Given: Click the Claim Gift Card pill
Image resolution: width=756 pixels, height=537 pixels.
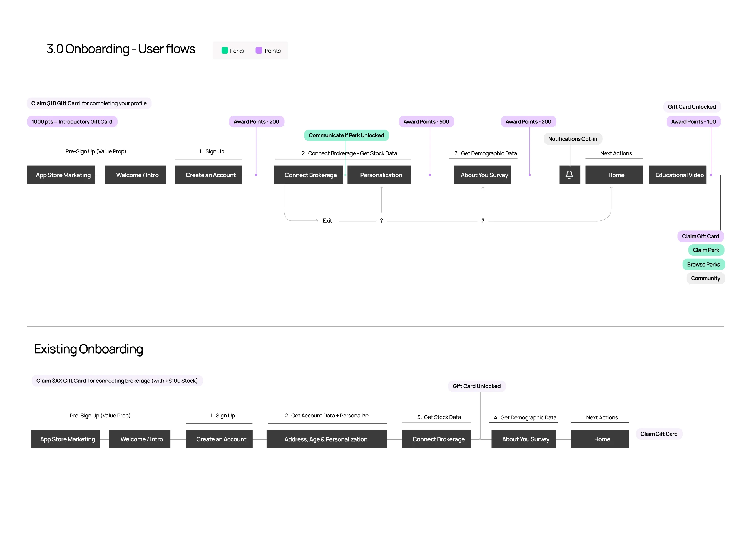Looking at the screenshot, I should pos(700,236).
